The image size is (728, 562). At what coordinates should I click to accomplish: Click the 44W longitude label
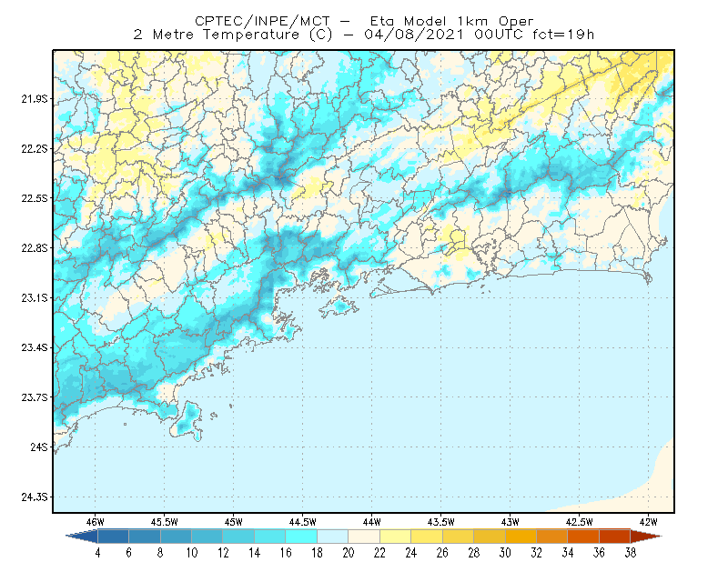(372, 522)
